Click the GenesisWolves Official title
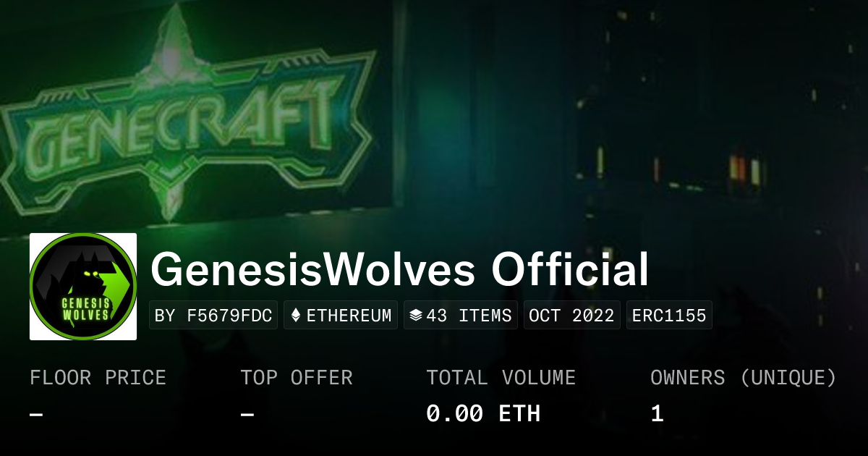 (399, 270)
